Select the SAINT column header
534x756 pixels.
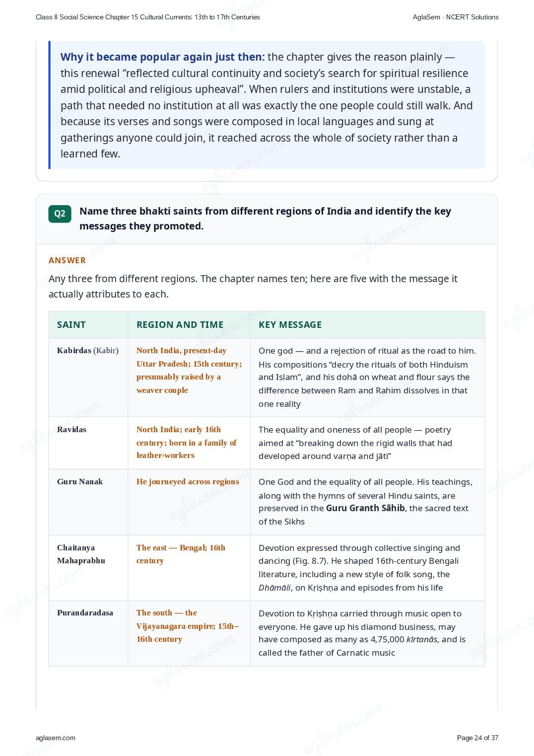(x=71, y=324)
